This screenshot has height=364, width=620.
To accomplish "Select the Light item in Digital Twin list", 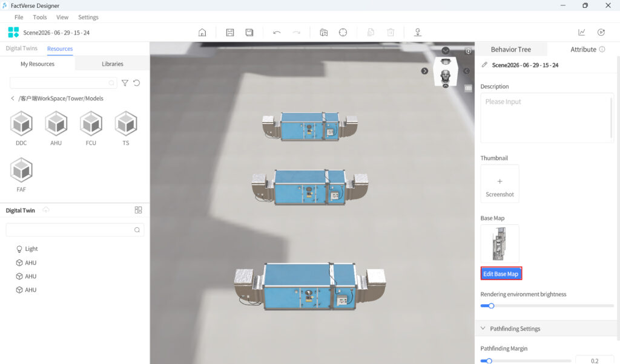I will click(27, 249).
